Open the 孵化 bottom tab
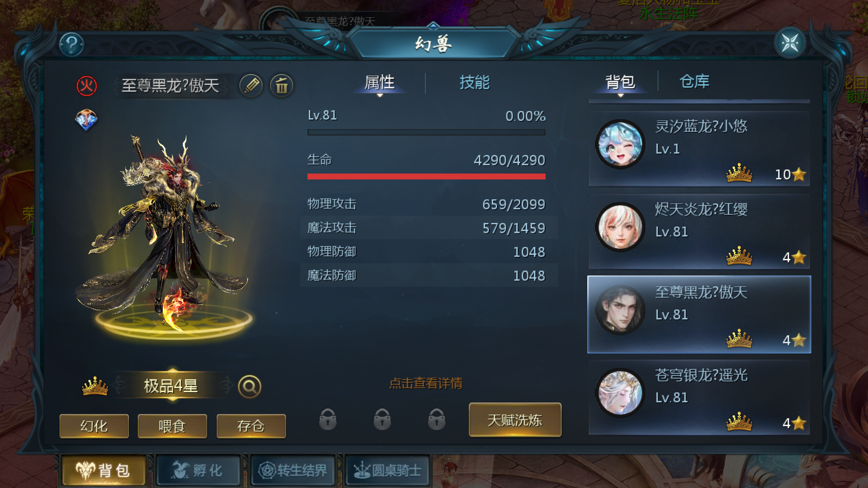Image resolution: width=868 pixels, height=488 pixels. (198, 470)
